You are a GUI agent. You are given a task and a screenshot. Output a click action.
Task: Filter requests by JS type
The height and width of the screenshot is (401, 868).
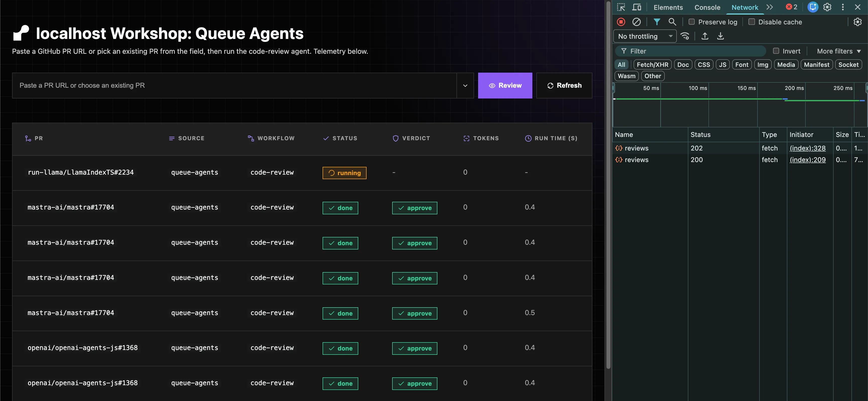[x=723, y=65]
